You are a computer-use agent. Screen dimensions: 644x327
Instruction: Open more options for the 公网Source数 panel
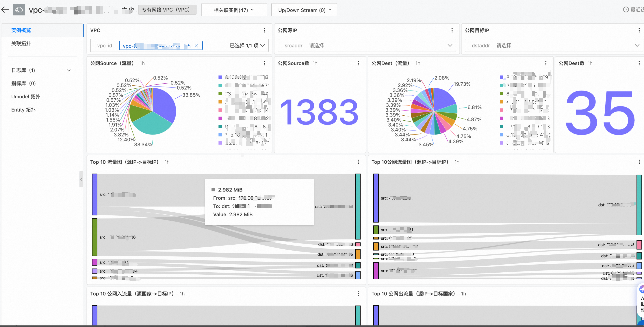click(358, 63)
